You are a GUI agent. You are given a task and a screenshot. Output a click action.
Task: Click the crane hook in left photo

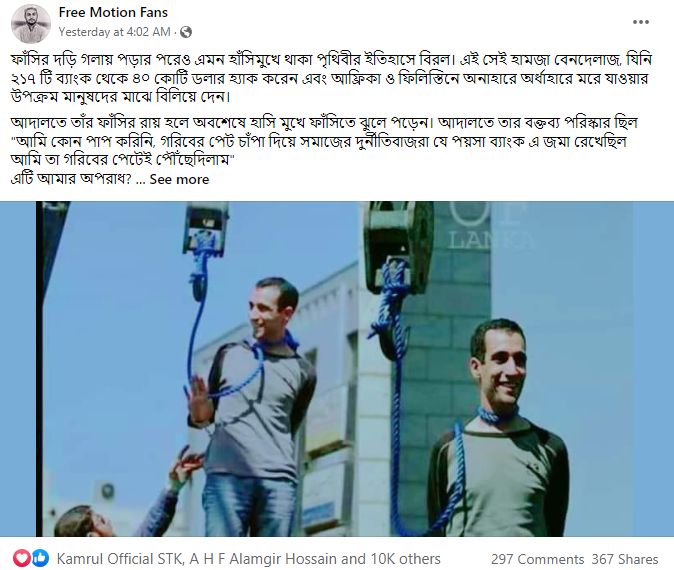[205, 228]
